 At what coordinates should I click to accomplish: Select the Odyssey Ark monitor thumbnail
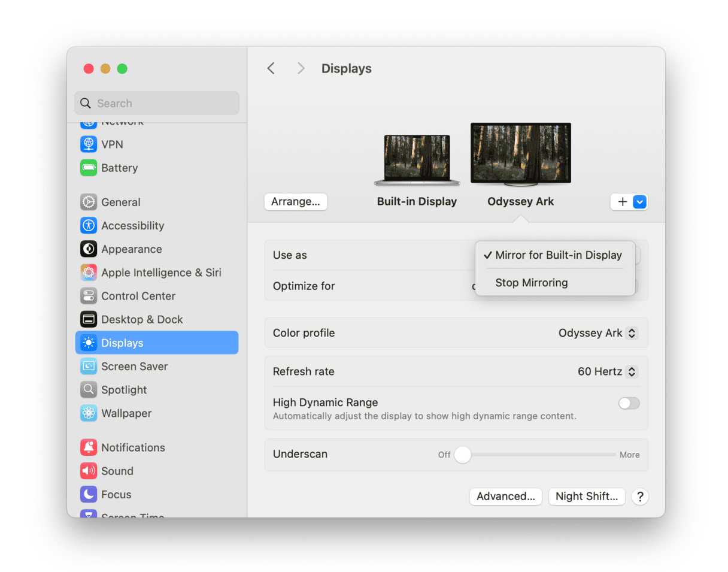pyautogui.click(x=521, y=154)
